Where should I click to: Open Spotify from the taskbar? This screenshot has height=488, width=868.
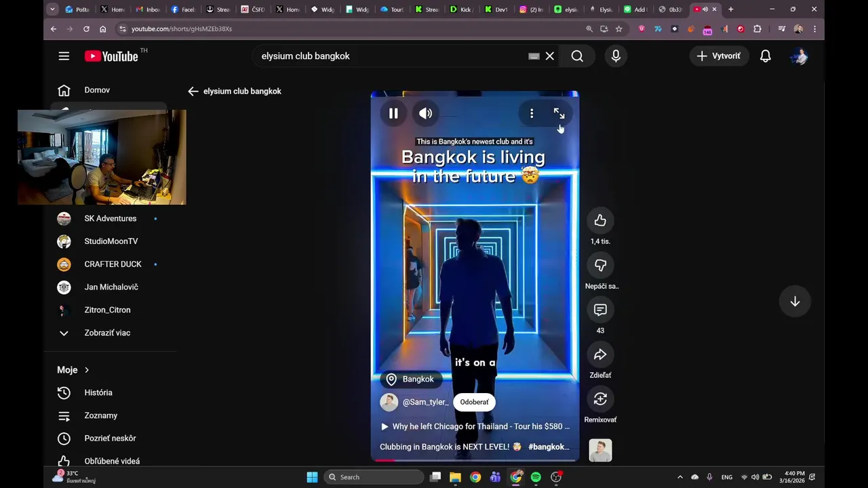[536, 477]
